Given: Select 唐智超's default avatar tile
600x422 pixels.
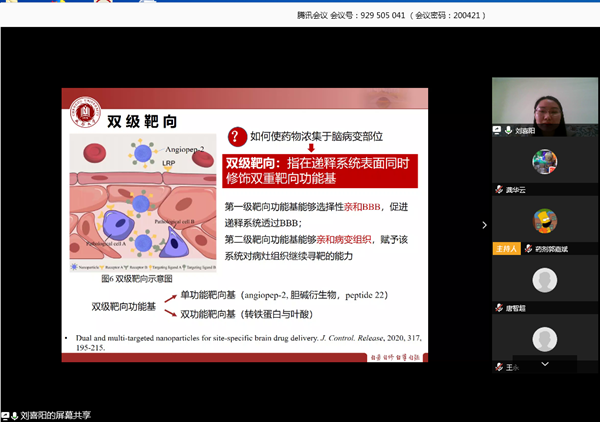Looking at the screenshot, I should (x=544, y=281).
